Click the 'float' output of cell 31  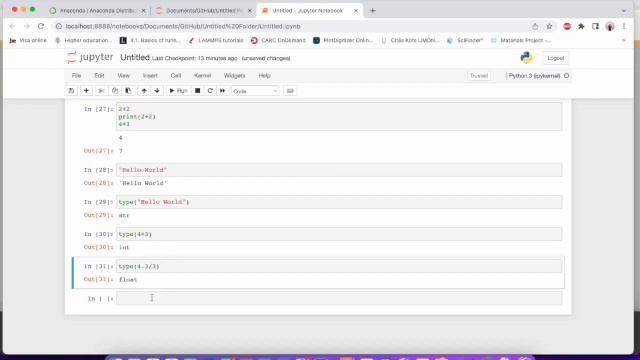pyautogui.click(x=128, y=280)
